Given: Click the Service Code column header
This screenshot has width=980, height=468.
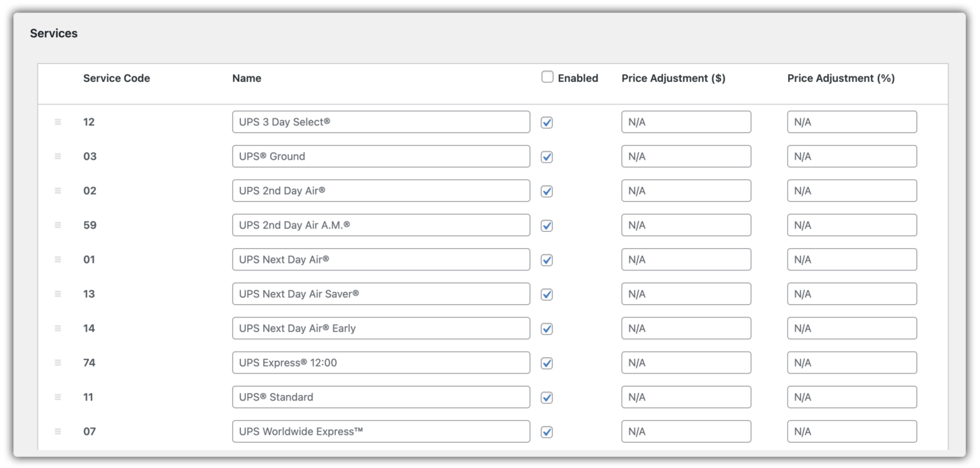Looking at the screenshot, I should pos(116,78).
